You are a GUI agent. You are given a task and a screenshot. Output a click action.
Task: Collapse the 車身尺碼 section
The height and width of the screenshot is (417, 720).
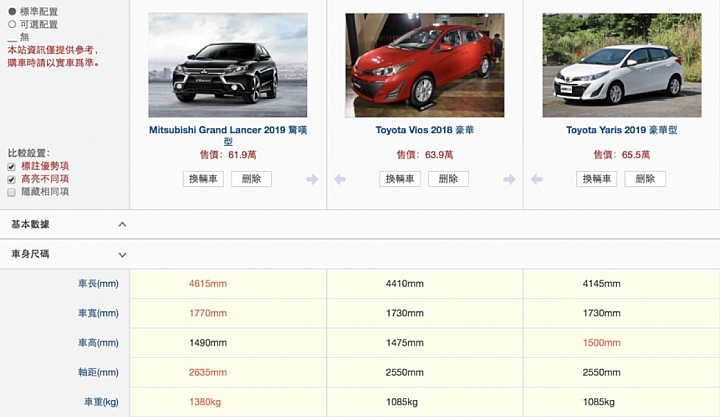click(x=122, y=254)
